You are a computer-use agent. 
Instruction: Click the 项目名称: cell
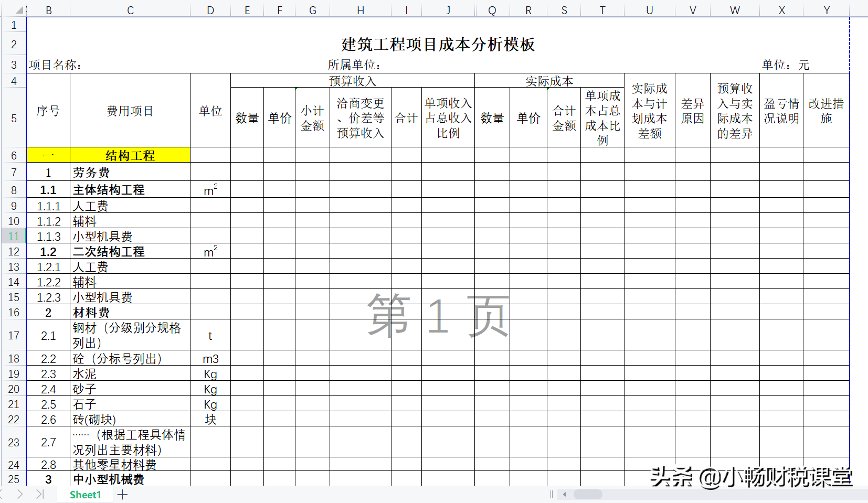[54, 65]
